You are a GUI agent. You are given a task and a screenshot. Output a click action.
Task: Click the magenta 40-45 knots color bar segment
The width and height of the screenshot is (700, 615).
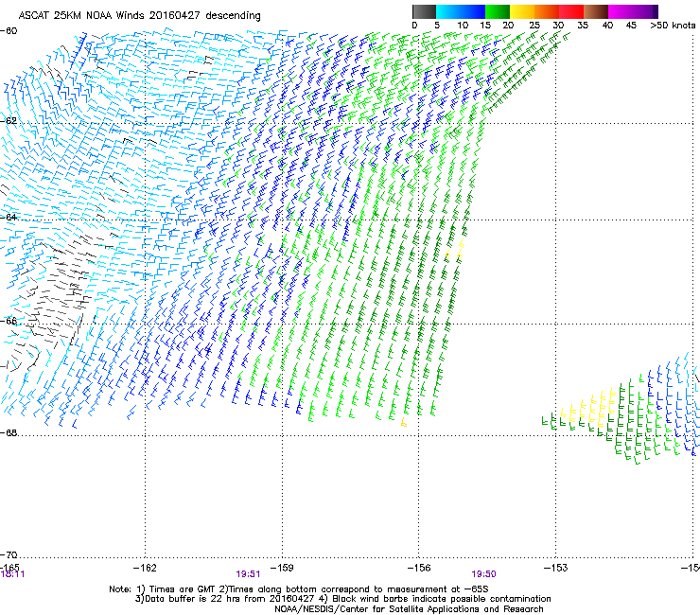(x=621, y=11)
